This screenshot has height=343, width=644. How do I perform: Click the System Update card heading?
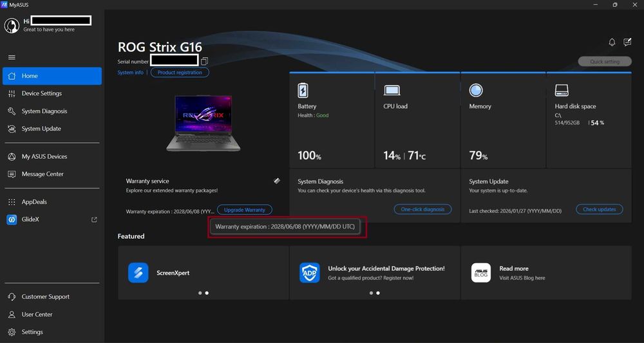coord(489,181)
